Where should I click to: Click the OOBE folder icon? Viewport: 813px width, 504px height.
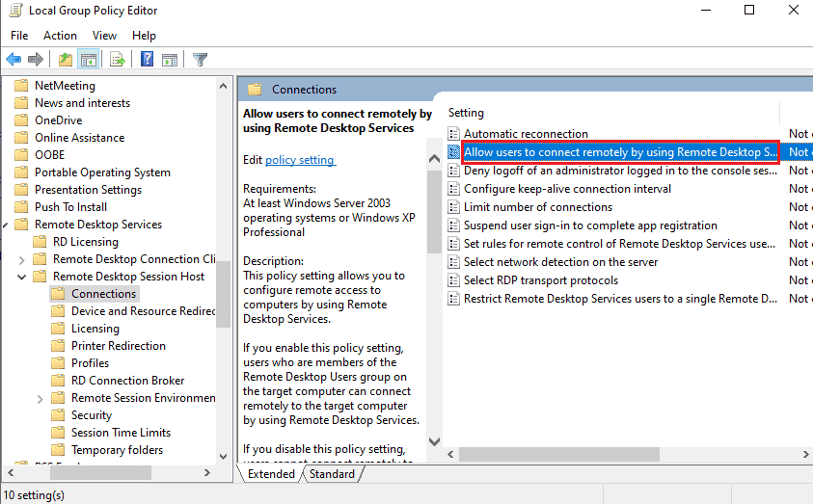click(x=21, y=155)
